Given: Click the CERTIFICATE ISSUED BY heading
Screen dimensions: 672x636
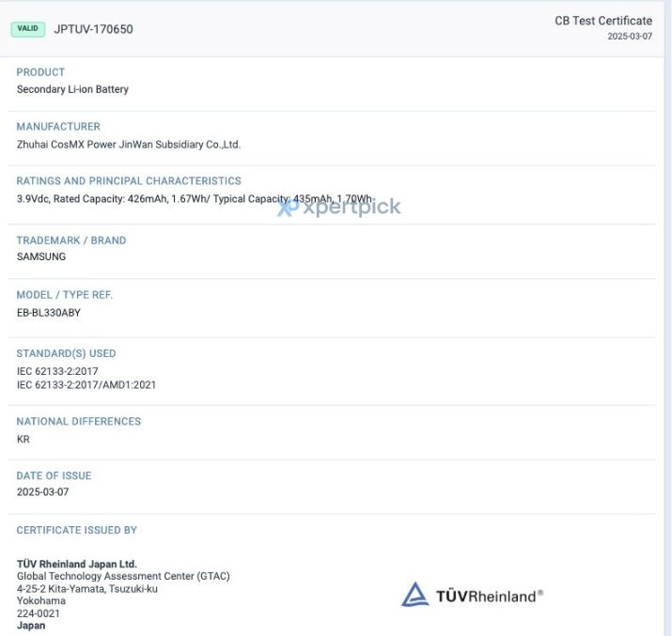Looking at the screenshot, I should [x=77, y=531].
